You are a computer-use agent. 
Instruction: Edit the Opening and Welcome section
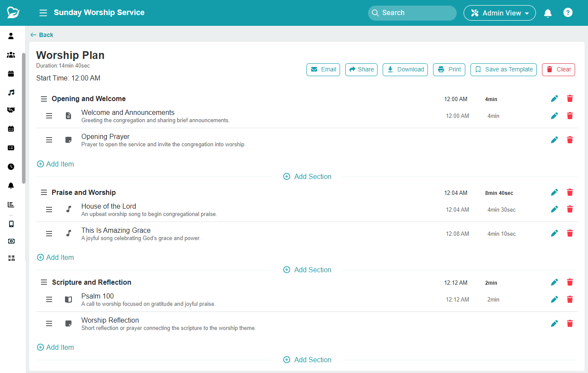(554, 99)
